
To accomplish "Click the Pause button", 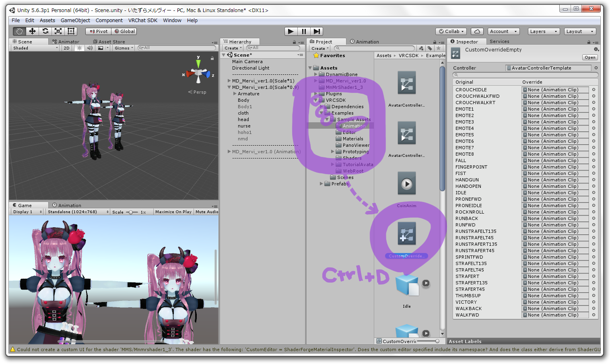I will pyautogui.click(x=304, y=31).
